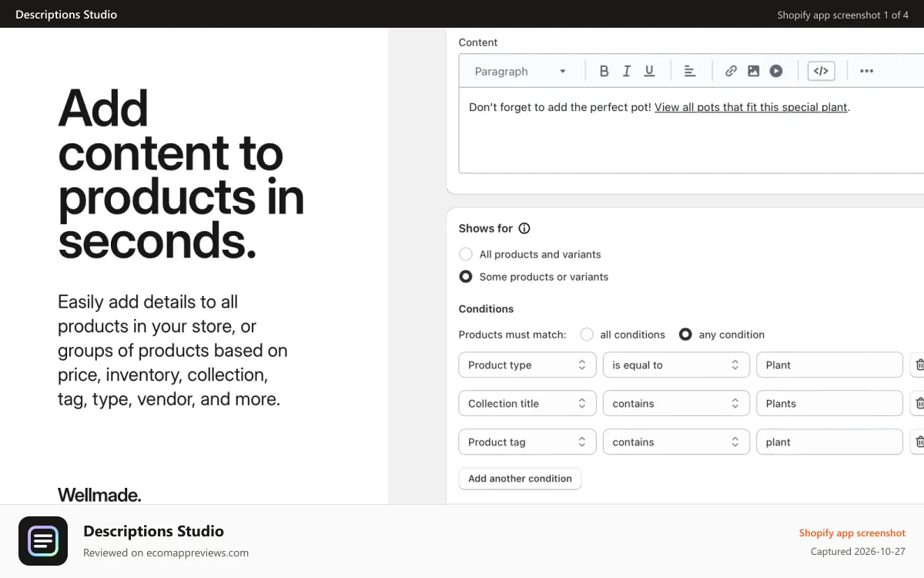
Task: Toggle italic formatting in Content editor
Action: click(627, 71)
